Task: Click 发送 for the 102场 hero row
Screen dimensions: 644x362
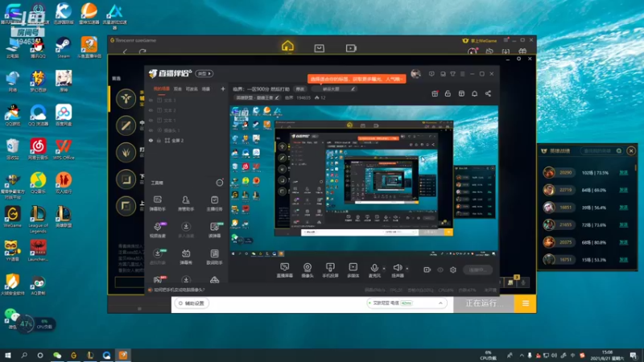Action: pyautogui.click(x=623, y=173)
